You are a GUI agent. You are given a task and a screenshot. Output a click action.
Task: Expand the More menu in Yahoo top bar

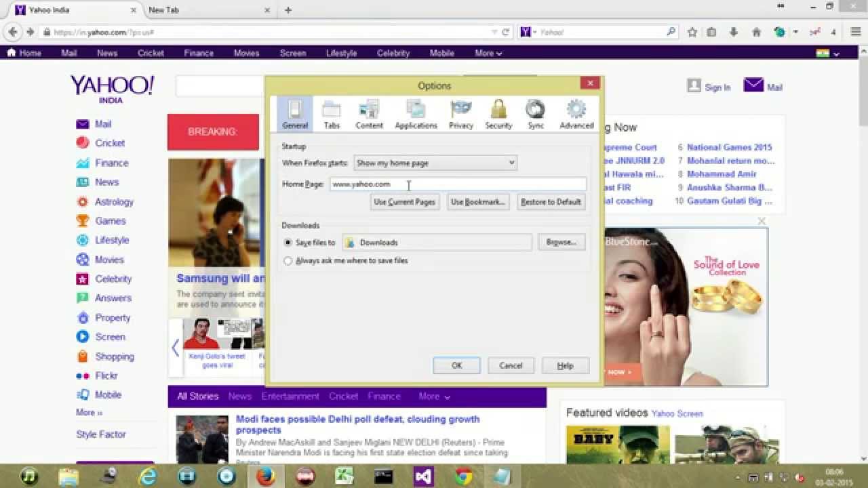coord(488,53)
